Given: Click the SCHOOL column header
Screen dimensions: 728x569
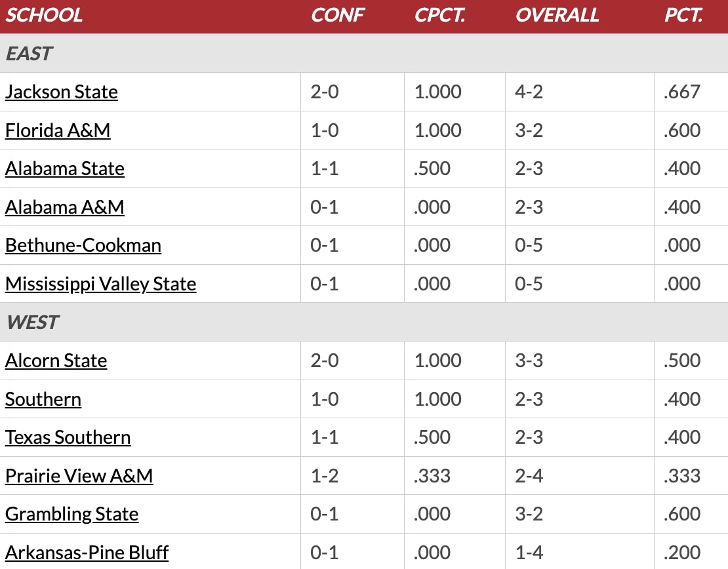Looking at the screenshot, I should tap(44, 15).
